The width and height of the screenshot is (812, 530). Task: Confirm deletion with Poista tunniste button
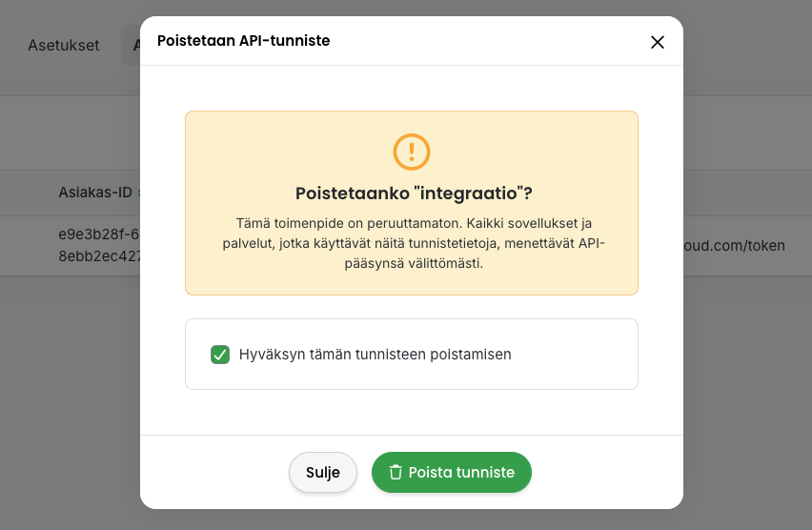(x=452, y=472)
